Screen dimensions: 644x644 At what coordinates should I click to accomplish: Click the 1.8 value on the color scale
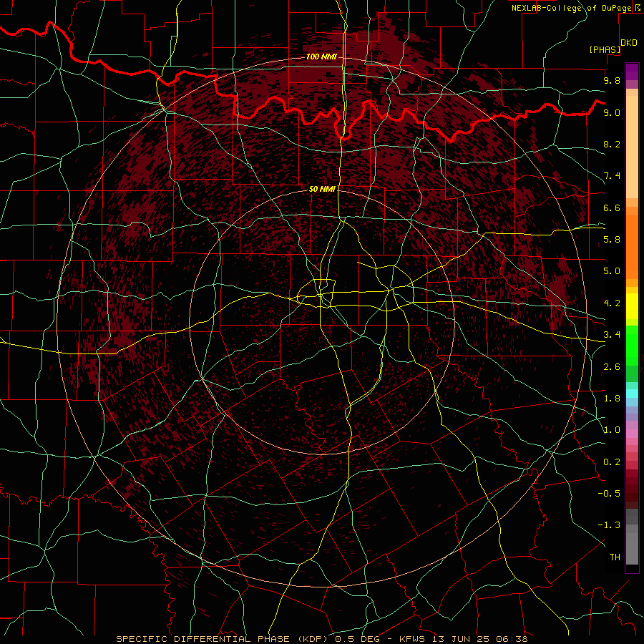(x=612, y=399)
